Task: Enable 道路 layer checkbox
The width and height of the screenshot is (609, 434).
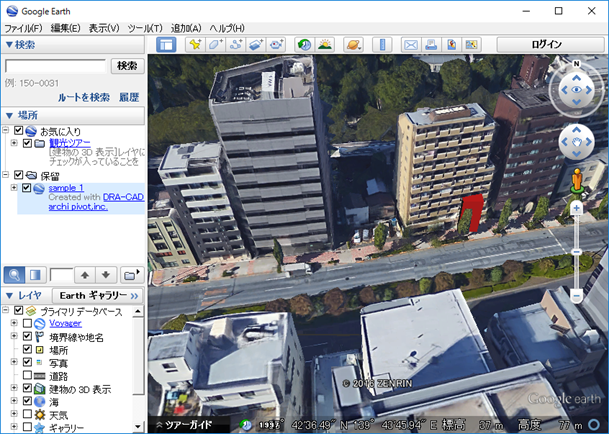Action: [x=27, y=375]
